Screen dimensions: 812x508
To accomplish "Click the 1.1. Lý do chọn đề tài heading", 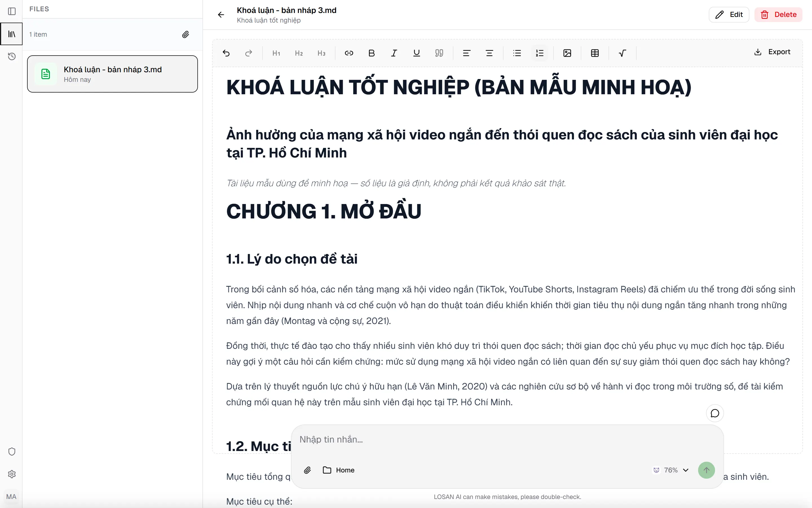I will [292, 259].
